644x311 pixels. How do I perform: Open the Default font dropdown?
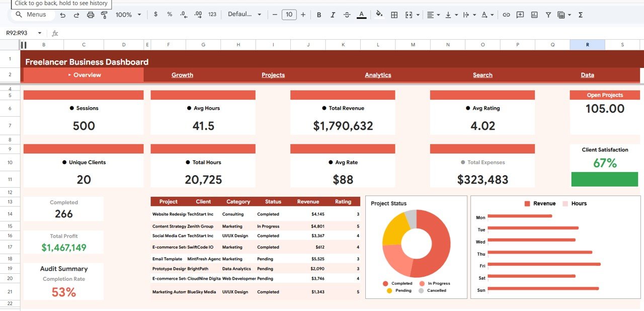click(x=245, y=15)
